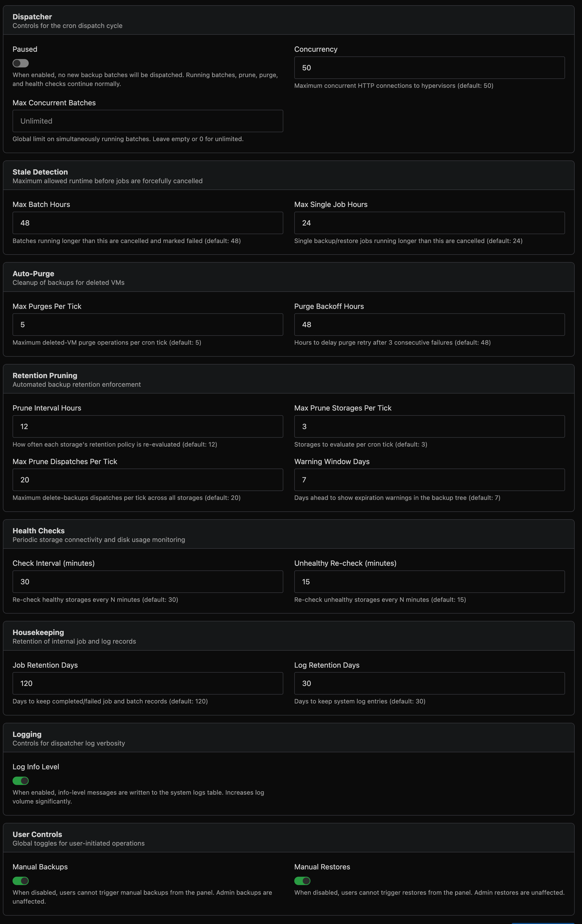Image resolution: width=582 pixels, height=924 pixels.
Task: Focus the Purge Backoff Hours input
Action: [429, 325]
